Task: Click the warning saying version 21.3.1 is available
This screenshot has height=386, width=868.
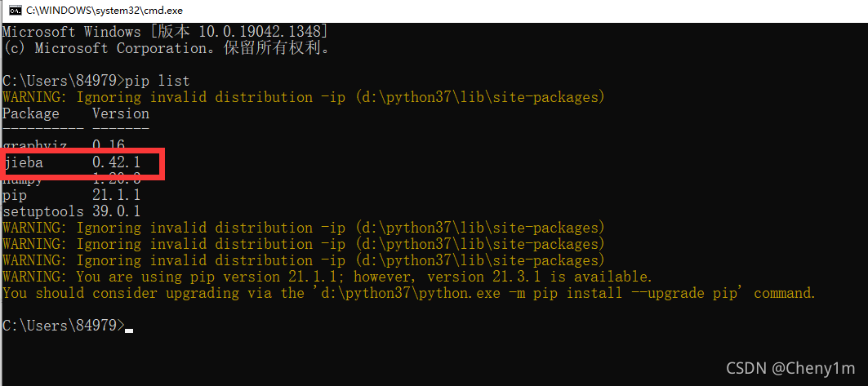Action: (x=327, y=277)
